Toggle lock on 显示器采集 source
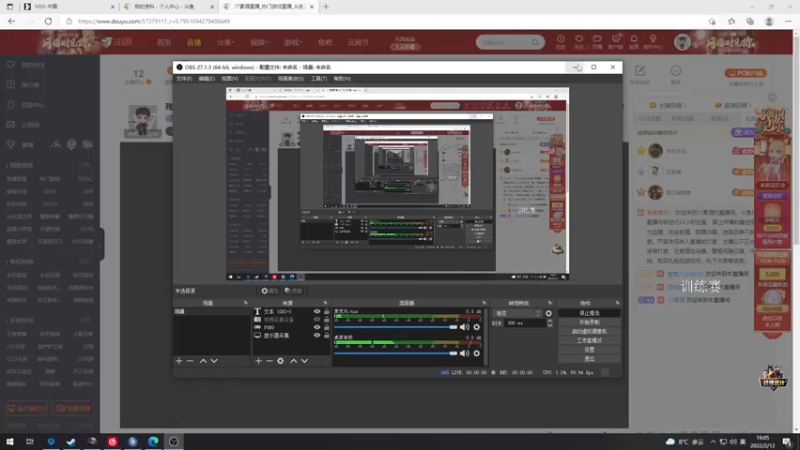 click(x=327, y=335)
